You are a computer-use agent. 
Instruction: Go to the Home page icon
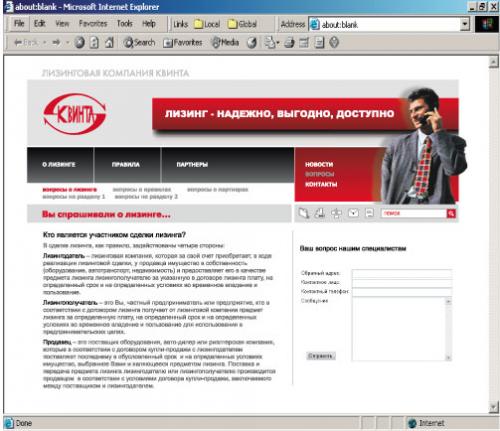tap(109, 43)
